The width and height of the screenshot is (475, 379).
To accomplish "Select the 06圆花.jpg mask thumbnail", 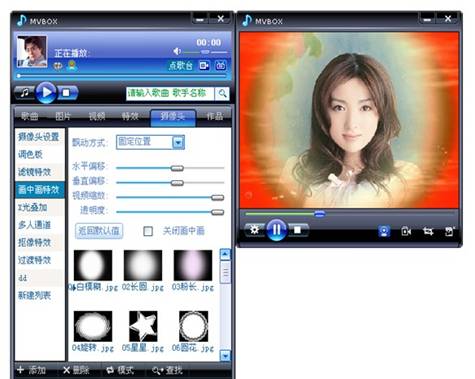I will [x=193, y=326].
